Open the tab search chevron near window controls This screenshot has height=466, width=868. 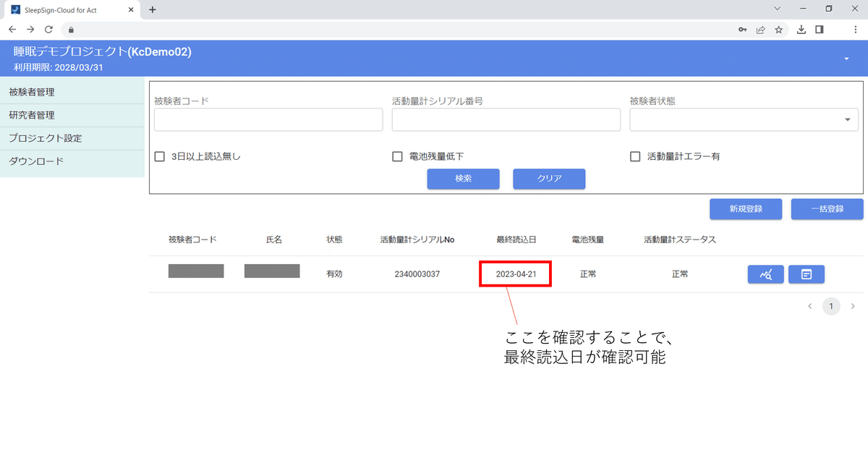point(778,10)
